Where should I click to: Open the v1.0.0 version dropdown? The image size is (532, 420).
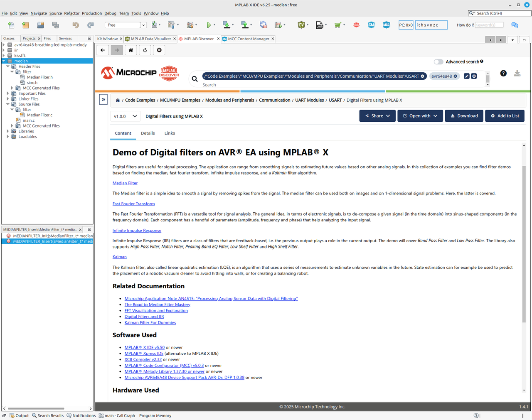tap(126, 116)
